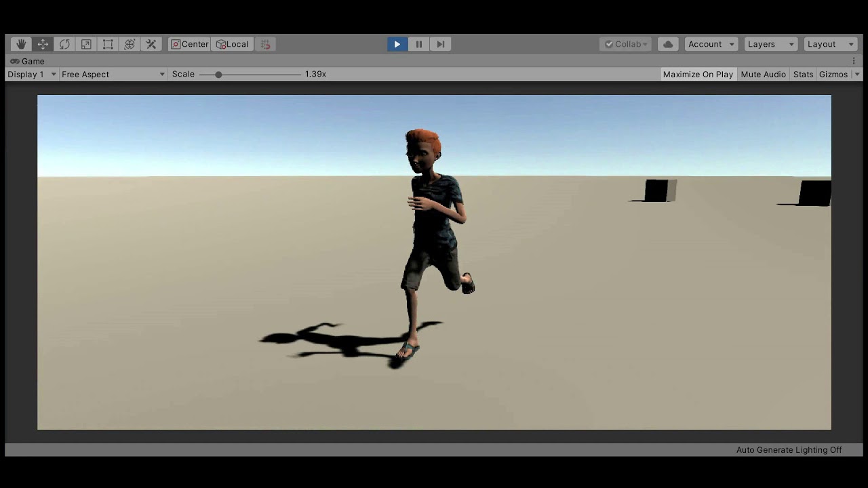Click the 1.39x scale value
The height and width of the screenshot is (488, 868).
point(315,75)
